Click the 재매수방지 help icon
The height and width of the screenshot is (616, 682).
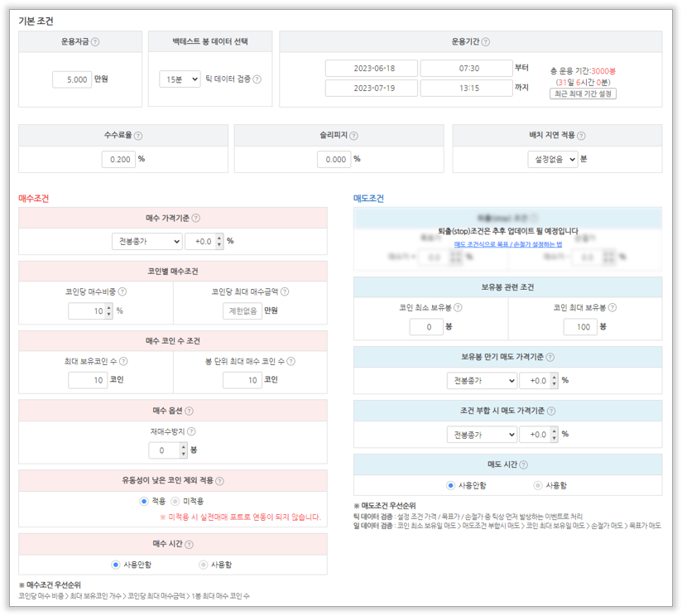pyautogui.click(x=192, y=432)
